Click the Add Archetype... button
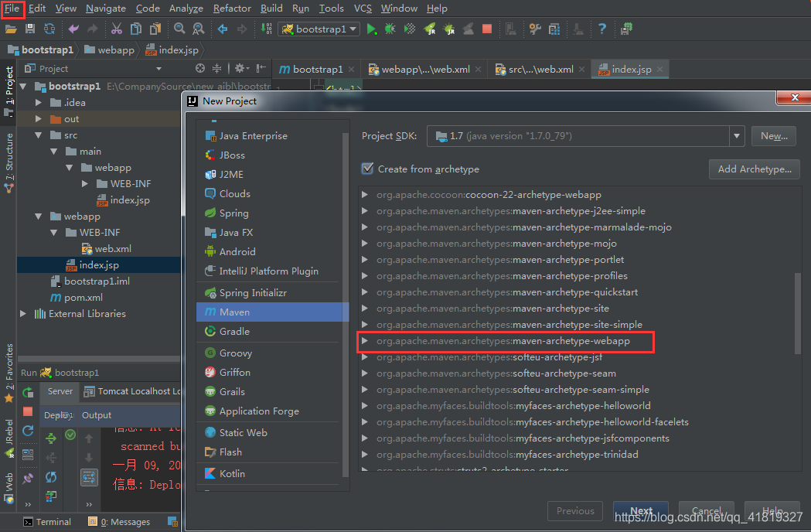The height and width of the screenshot is (532, 811). point(754,169)
